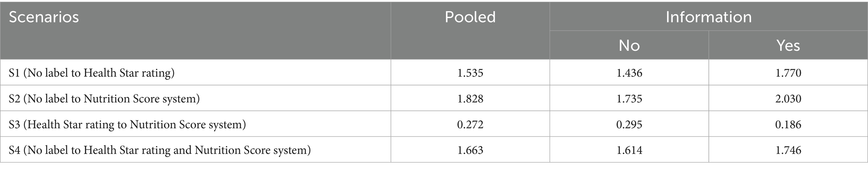The height and width of the screenshot is (170, 868).
Task: Click the S1 No label to Health Star rating row label
Action: tap(92, 73)
